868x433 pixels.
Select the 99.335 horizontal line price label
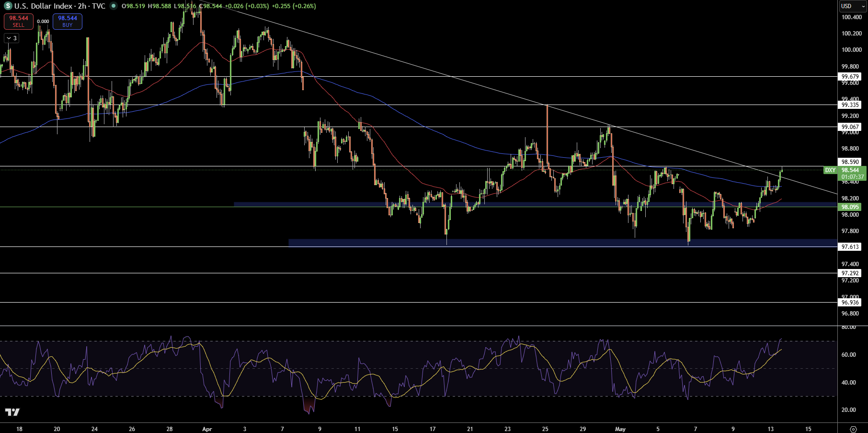[x=850, y=105]
